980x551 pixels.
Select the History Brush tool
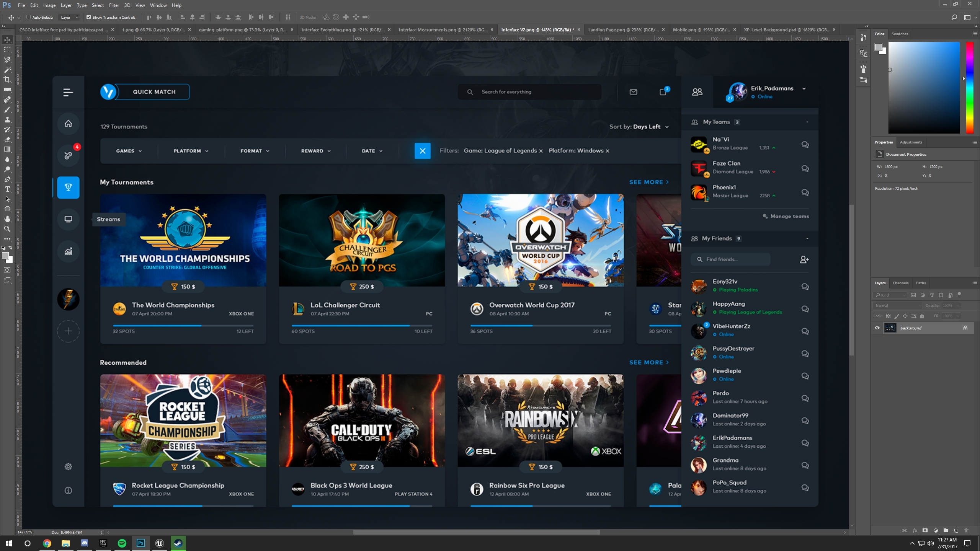[7, 129]
